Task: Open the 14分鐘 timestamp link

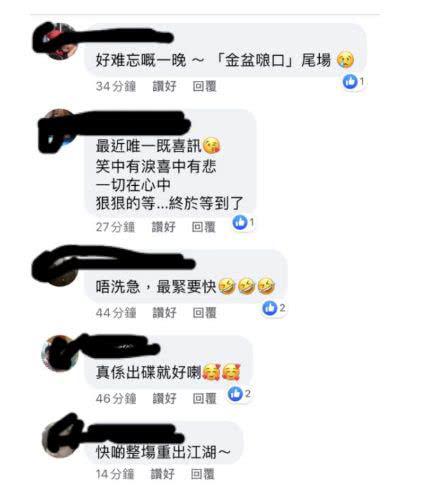Action: tap(115, 474)
